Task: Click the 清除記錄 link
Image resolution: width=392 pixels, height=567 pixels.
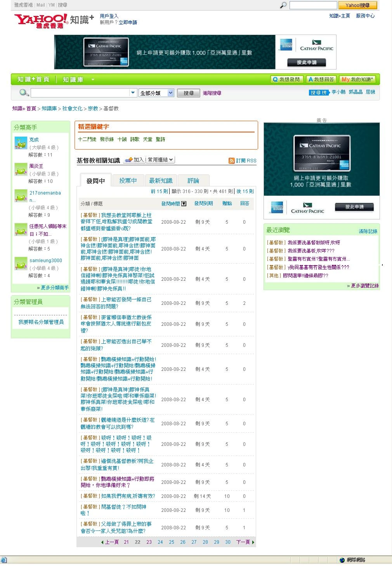Action: tap(368, 231)
